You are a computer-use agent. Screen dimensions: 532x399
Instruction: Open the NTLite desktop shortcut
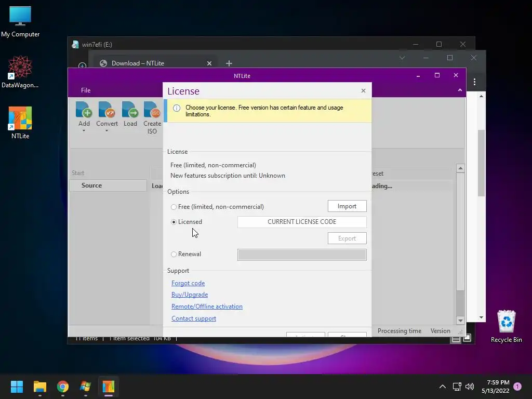coord(20,123)
